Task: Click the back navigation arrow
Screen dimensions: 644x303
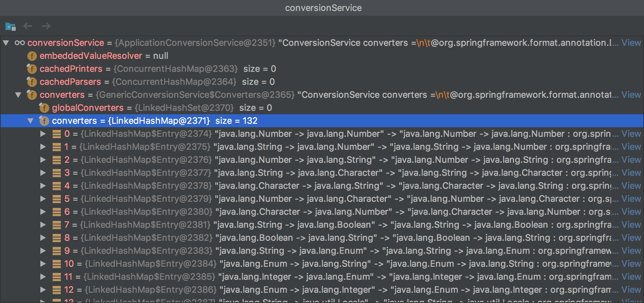Action: tap(28, 26)
